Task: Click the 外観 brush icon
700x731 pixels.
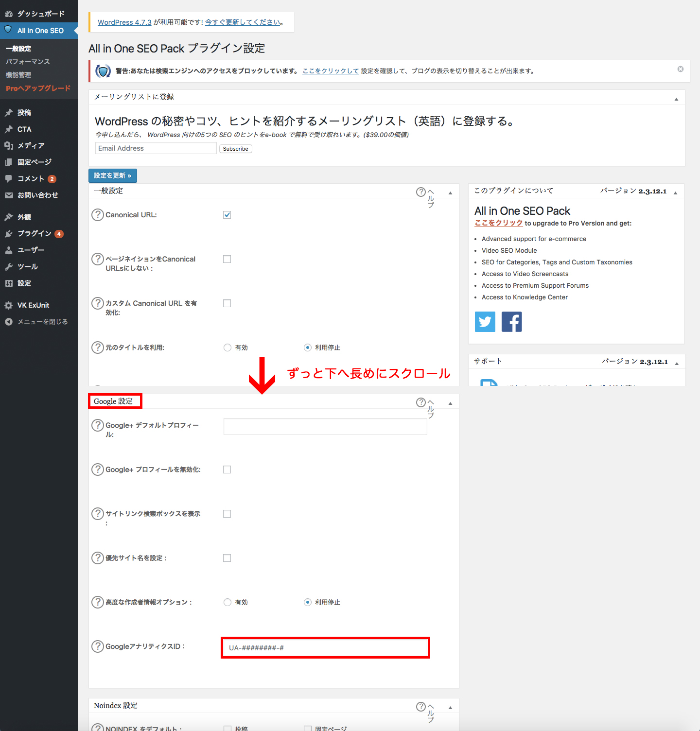Action: (x=9, y=217)
